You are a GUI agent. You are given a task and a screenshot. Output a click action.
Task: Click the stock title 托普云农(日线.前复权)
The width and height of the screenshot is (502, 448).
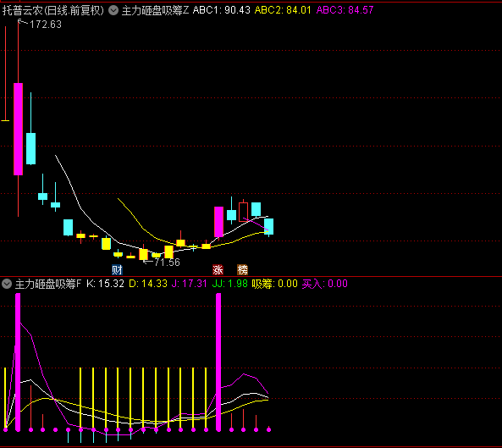click(x=53, y=10)
